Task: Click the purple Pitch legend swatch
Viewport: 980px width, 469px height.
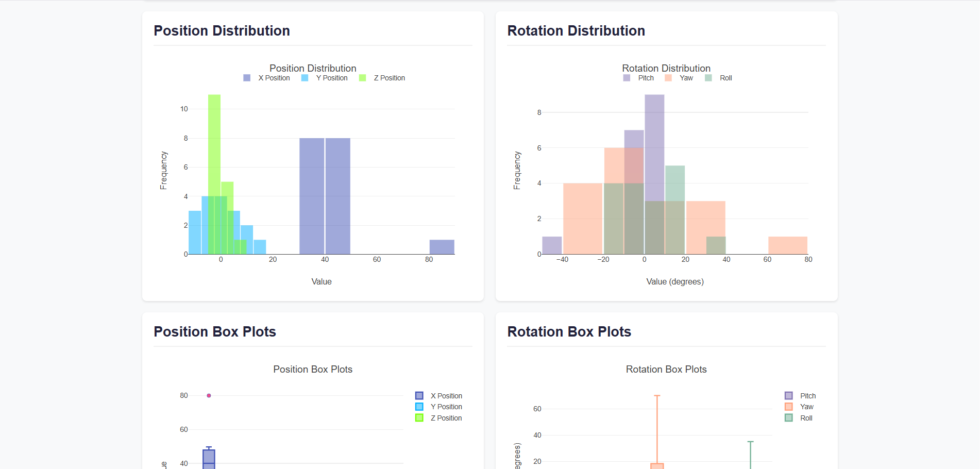Action: point(626,78)
